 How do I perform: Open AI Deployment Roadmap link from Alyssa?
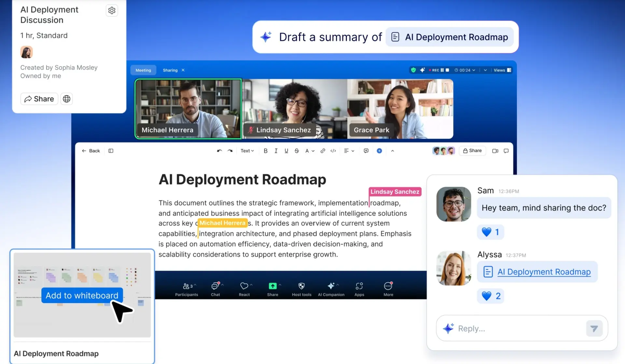click(544, 272)
